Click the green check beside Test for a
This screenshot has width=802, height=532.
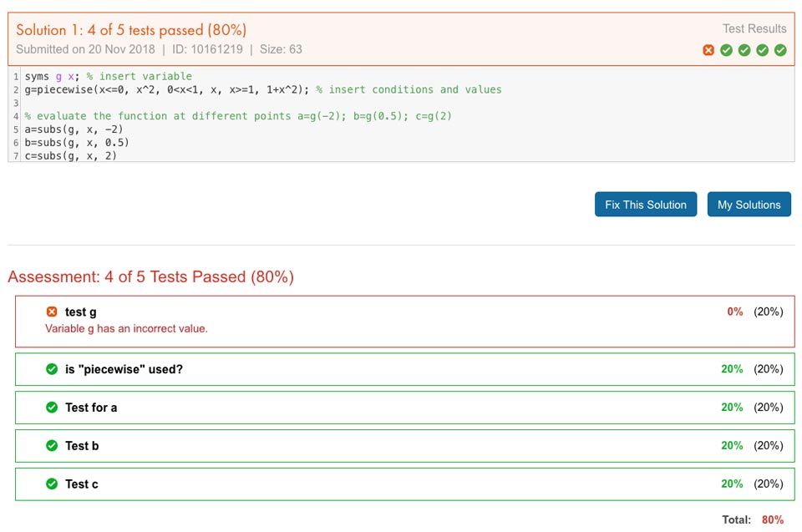52,408
